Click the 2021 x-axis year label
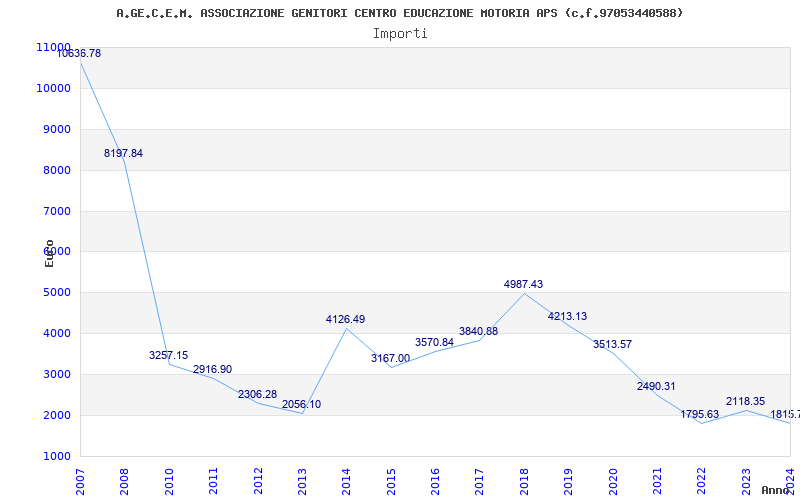This screenshot has width=800, height=500. [657, 481]
